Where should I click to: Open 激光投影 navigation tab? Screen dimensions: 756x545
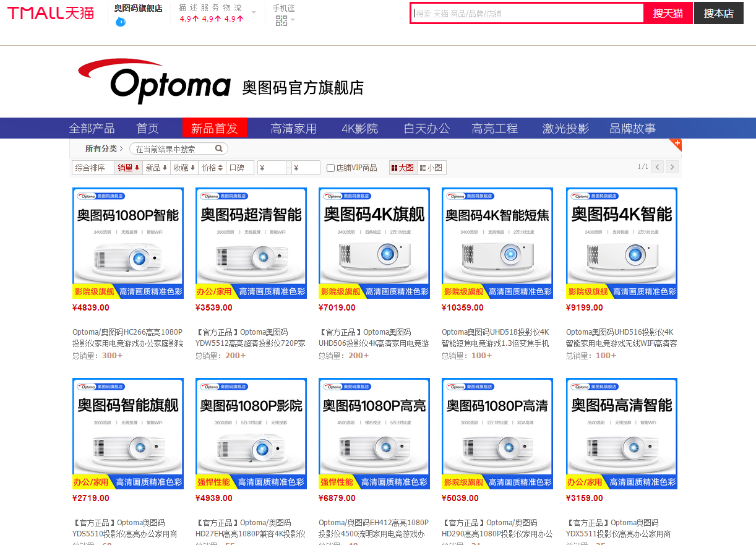pyautogui.click(x=565, y=128)
